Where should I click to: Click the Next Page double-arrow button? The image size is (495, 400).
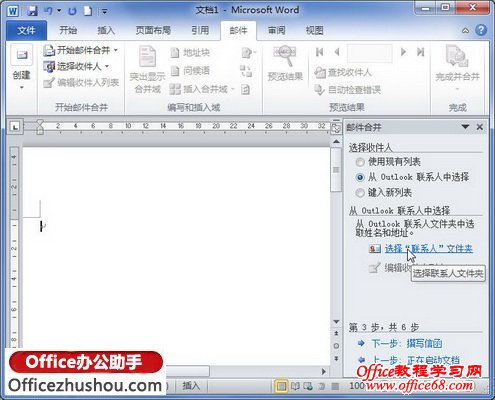tap(336, 358)
